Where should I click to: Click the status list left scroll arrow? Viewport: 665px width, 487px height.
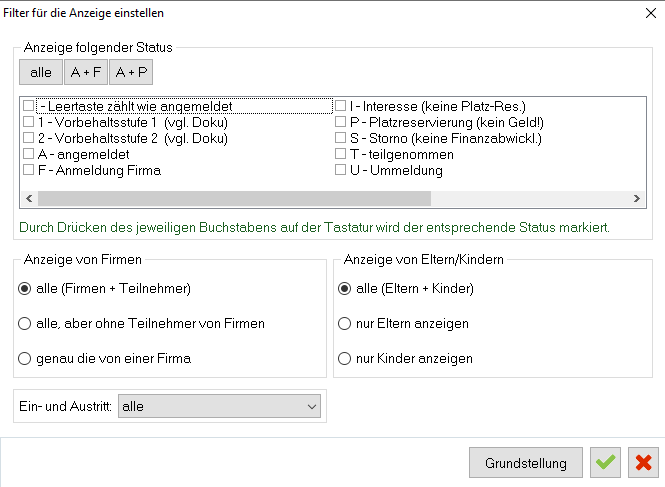[29, 199]
